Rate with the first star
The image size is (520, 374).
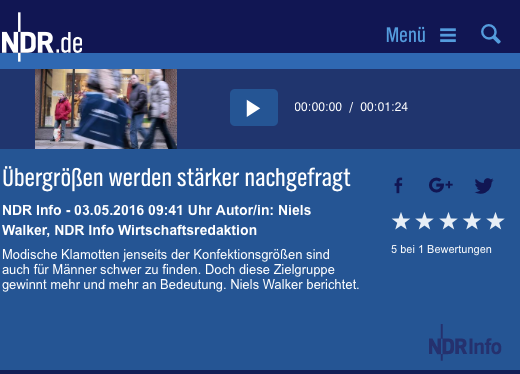click(x=401, y=221)
